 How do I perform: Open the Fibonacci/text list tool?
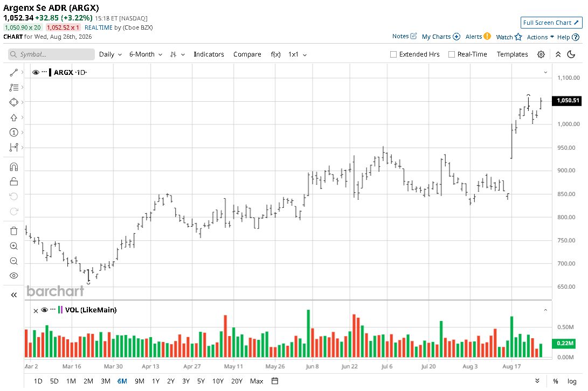pyautogui.click(x=14, y=87)
